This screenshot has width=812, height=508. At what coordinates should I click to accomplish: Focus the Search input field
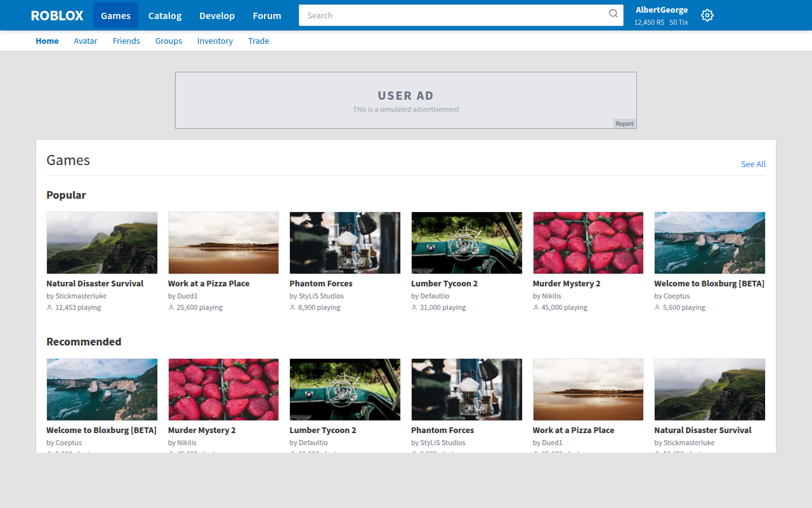[x=462, y=15]
